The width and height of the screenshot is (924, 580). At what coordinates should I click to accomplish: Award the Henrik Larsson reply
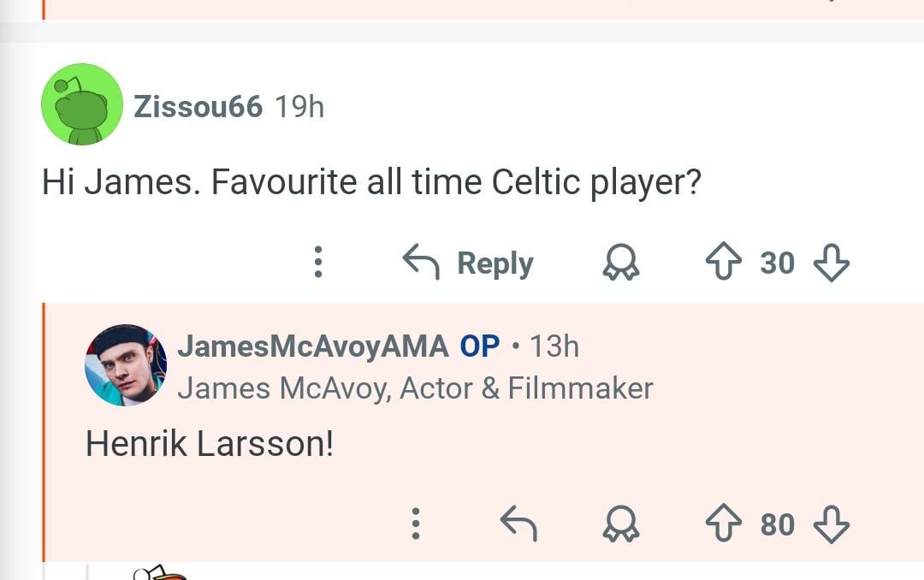[621, 524]
